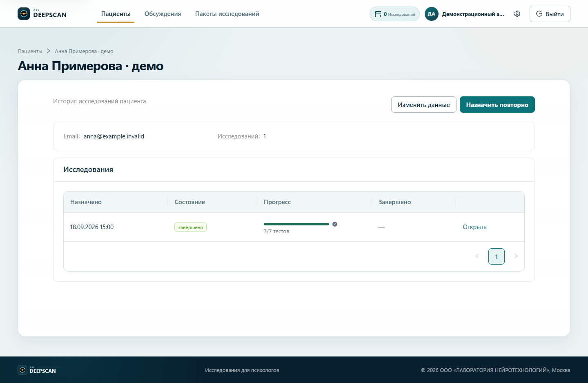This screenshot has height=383, width=588.
Task: Open the study via the Открыть link
Action: pos(474,227)
